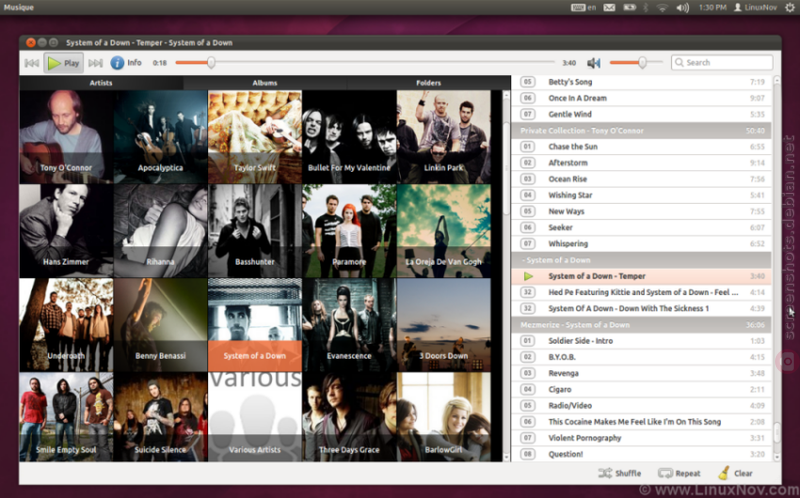Skip to the next track

[x=95, y=63]
